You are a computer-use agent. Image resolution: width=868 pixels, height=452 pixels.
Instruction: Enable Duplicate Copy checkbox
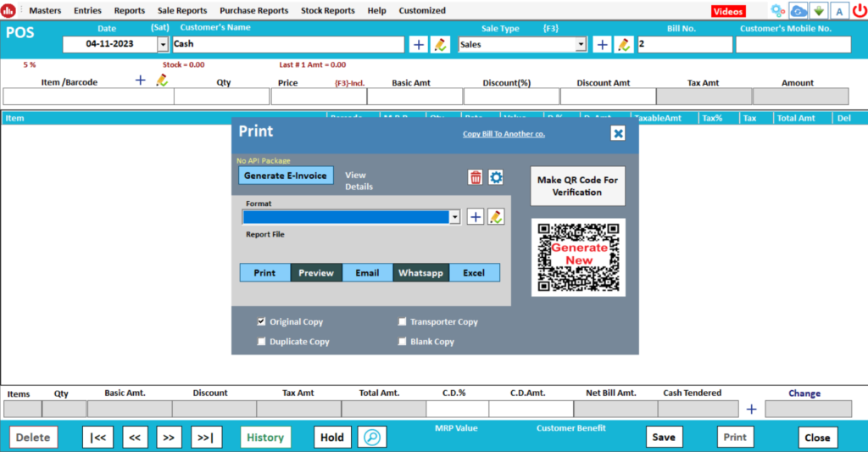click(261, 341)
